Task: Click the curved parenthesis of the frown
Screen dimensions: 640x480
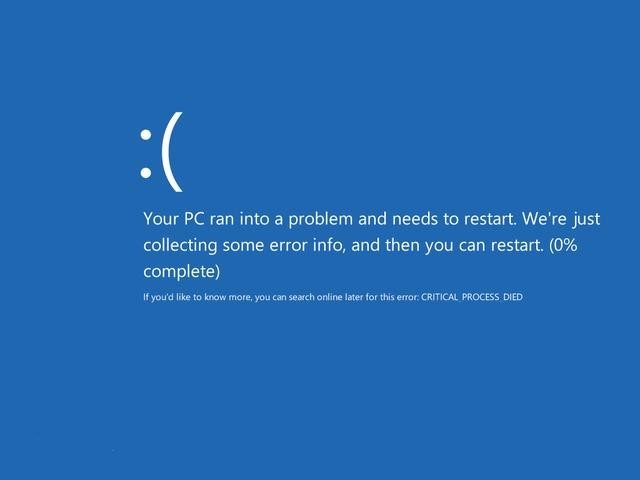Action: tap(172, 152)
